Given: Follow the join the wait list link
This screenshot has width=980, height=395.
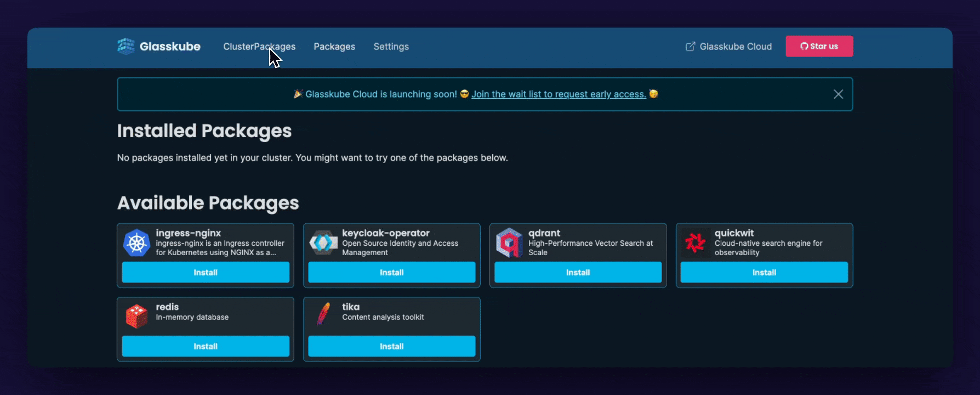Looking at the screenshot, I should [559, 94].
